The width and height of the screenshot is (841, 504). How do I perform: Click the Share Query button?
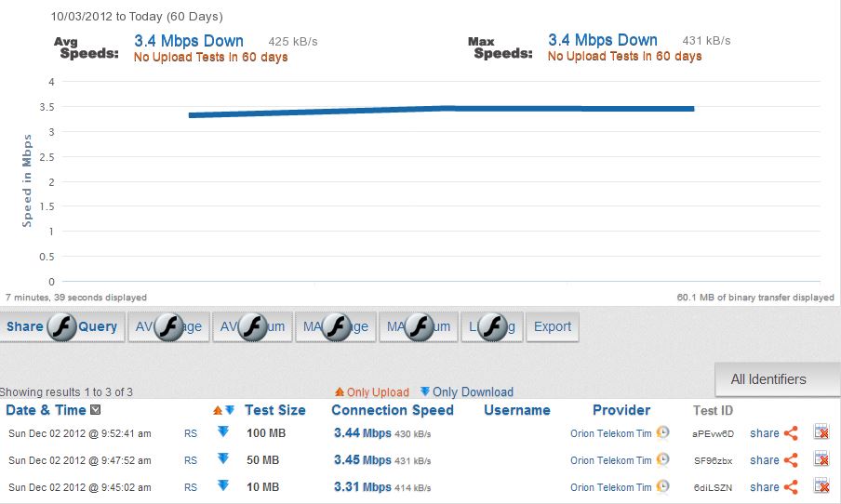62,326
